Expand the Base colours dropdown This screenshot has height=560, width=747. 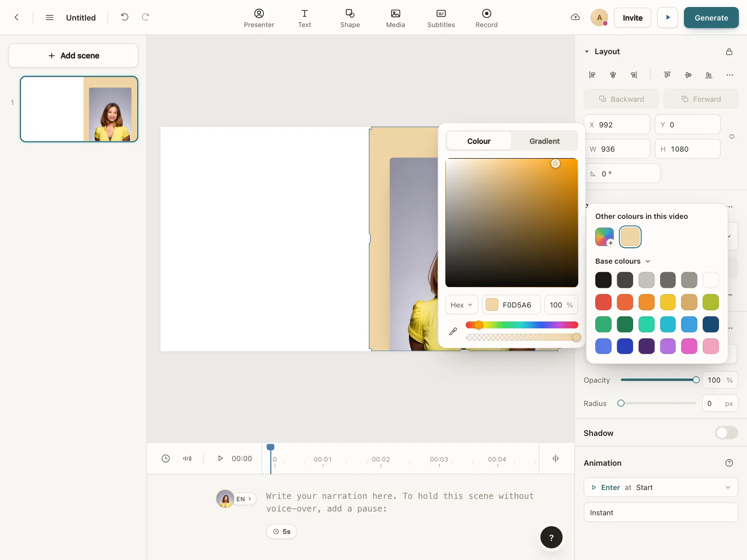coord(622,261)
